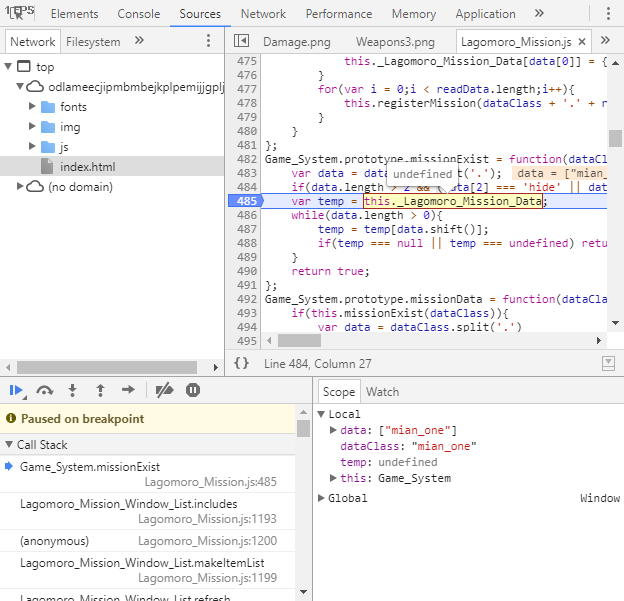Click the fonts folder icon
Image resolution: width=624 pixels, height=601 pixels.
click(x=48, y=107)
